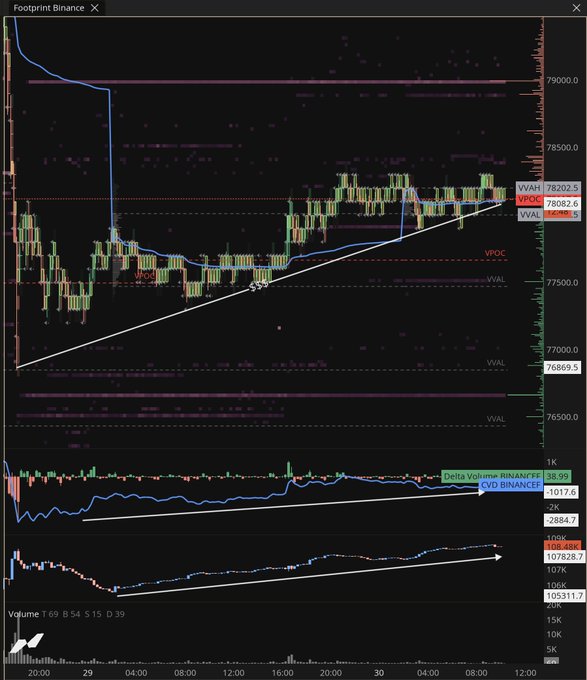Click the current price label 78082.6
Viewport: 587px width, 680px height.
click(562, 203)
